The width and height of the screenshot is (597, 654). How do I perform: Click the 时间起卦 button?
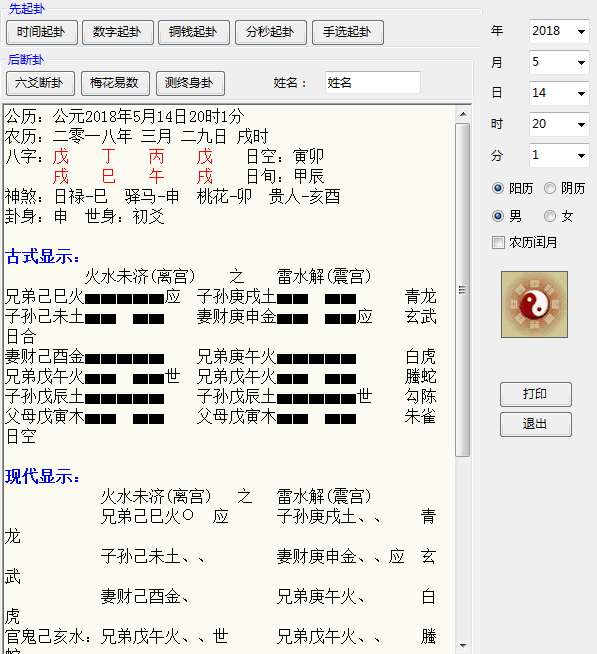tap(42, 32)
